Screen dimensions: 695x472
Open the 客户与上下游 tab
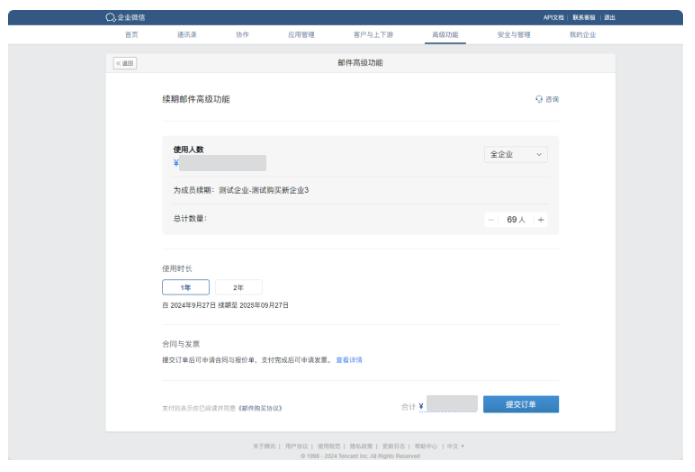click(372, 35)
